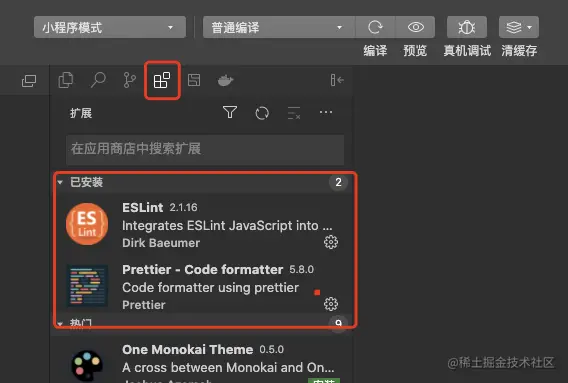Click the Prettier logo thumbnail

click(87, 286)
